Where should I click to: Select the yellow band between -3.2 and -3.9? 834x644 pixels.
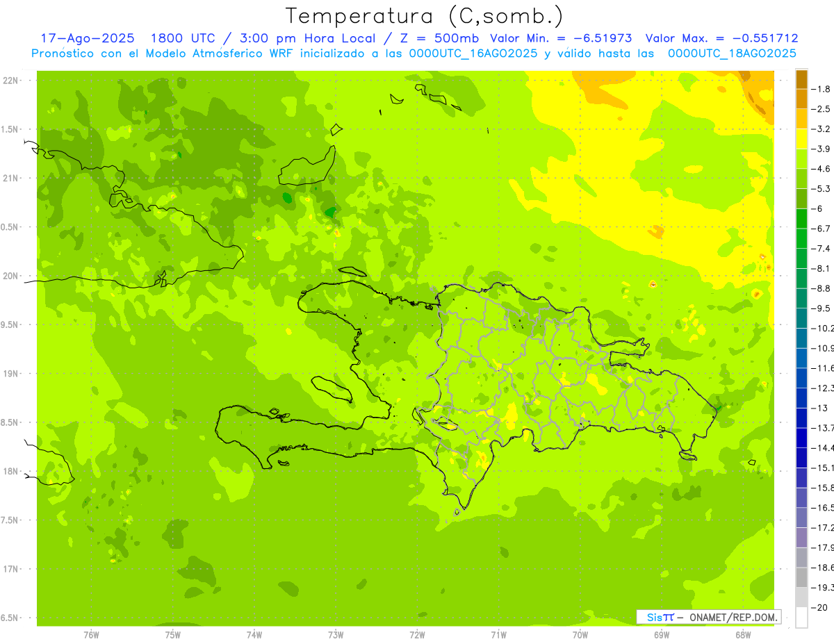(801, 139)
